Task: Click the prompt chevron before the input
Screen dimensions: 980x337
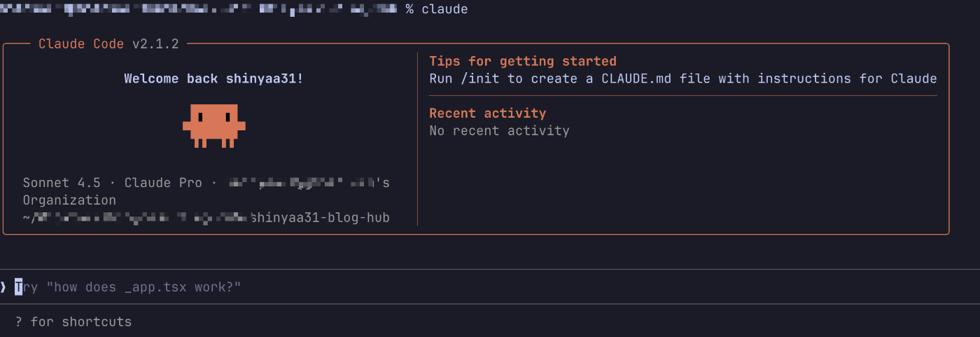Action: click(x=3, y=287)
